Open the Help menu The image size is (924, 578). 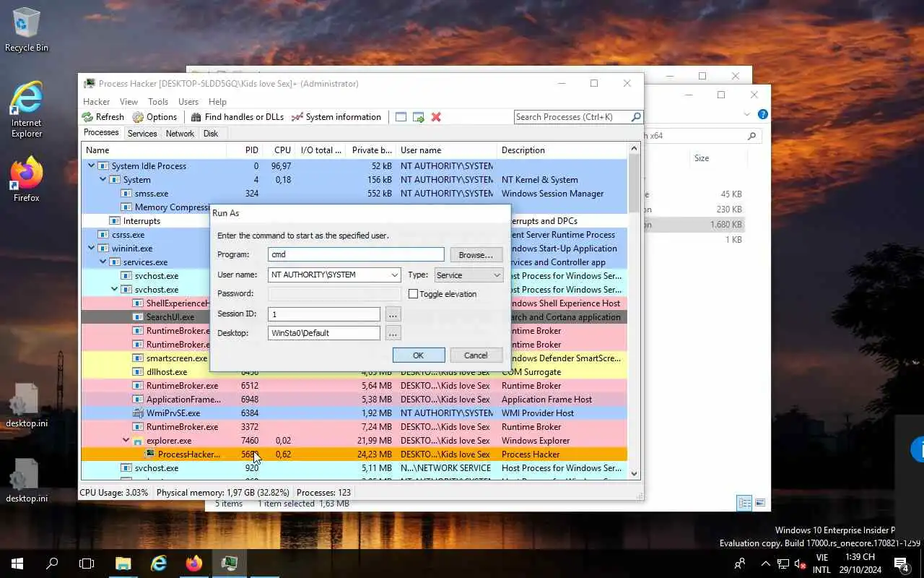point(217,102)
